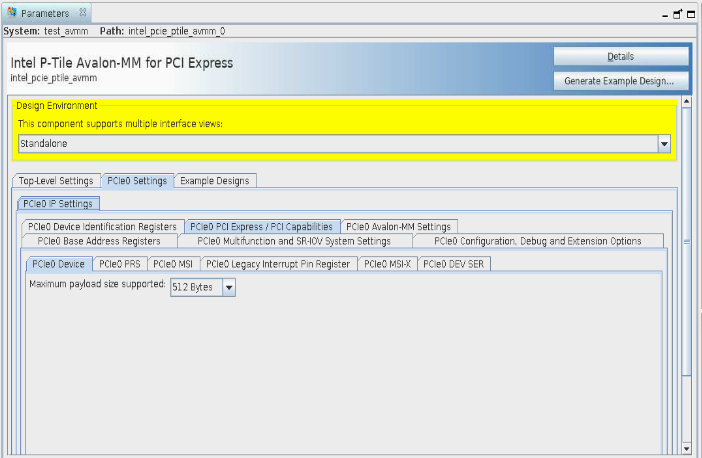The height and width of the screenshot is (458, 702).
Task: Expand the Standalone dropdown arrow
Action: pos(664,144)
